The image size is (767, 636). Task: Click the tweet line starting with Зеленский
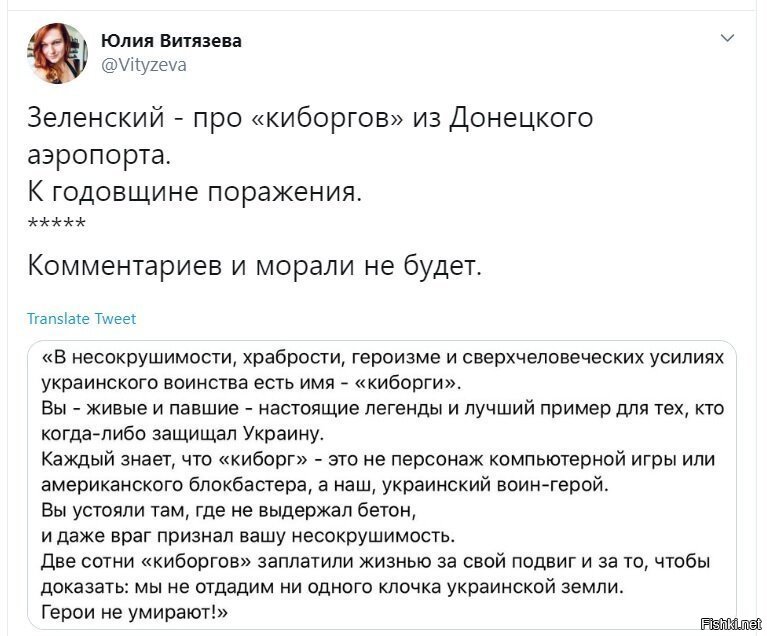point(310,118)
